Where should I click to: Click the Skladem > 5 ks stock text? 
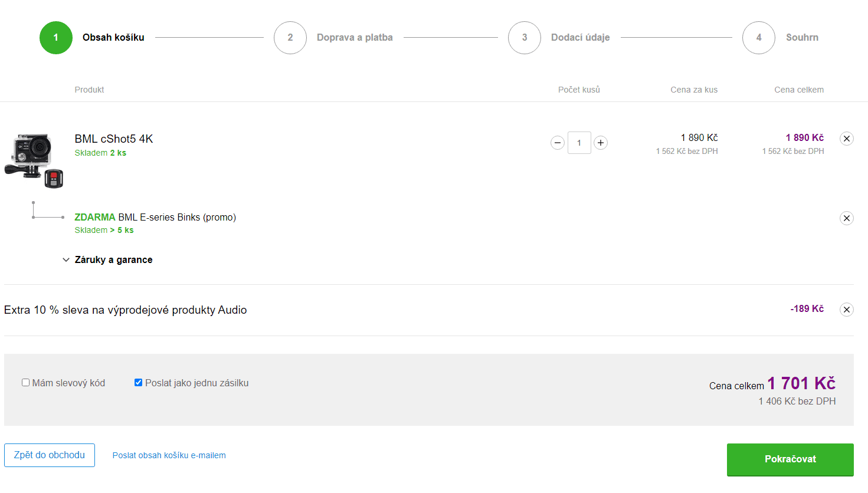pos(104,230)
